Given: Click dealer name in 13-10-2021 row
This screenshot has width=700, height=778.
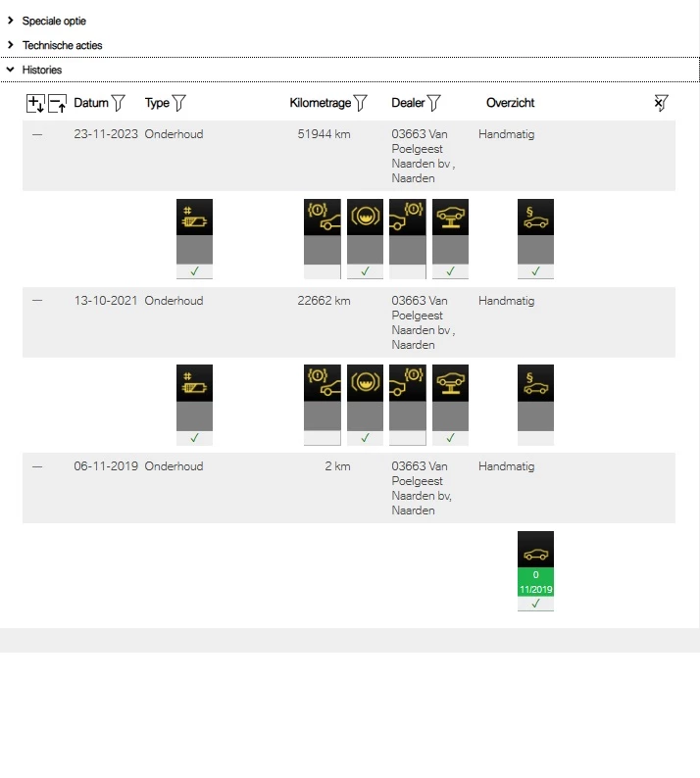Looking at the screenshot, I should click(423, 322).
